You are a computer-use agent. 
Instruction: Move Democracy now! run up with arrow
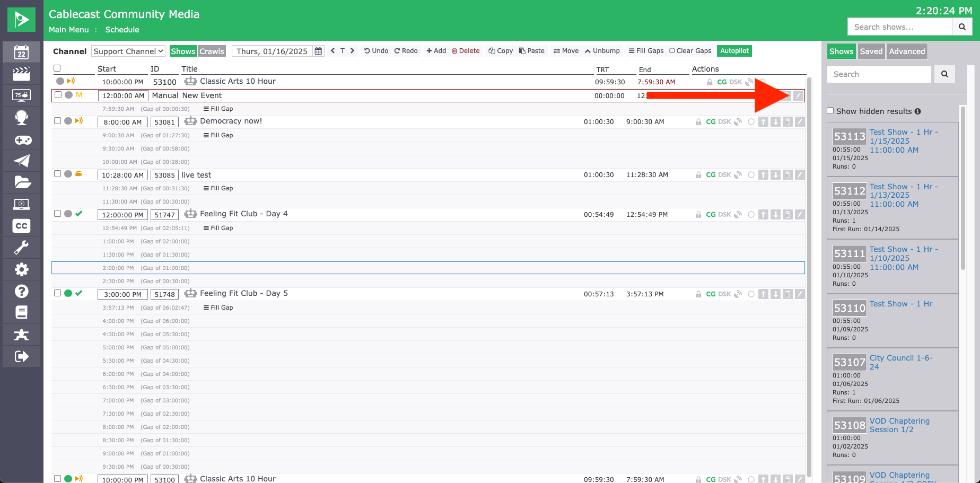(x=763, y=122)
